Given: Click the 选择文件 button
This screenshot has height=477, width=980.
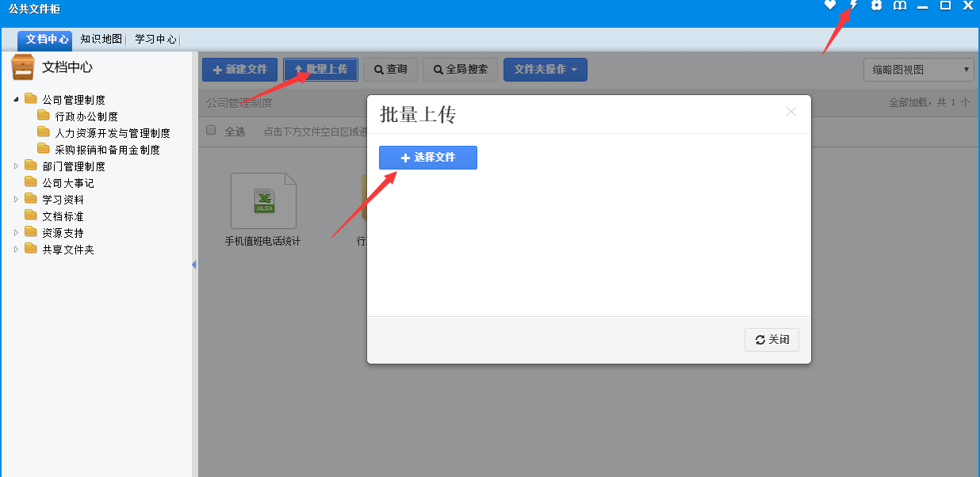Looking at the screenshot, I should point(428,158).
